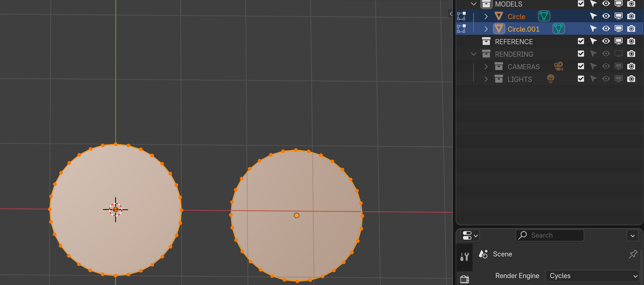This screenshot has height=285, width=644.
Task: Click the RENDERING collection box icon
Action: click(486, 54)
